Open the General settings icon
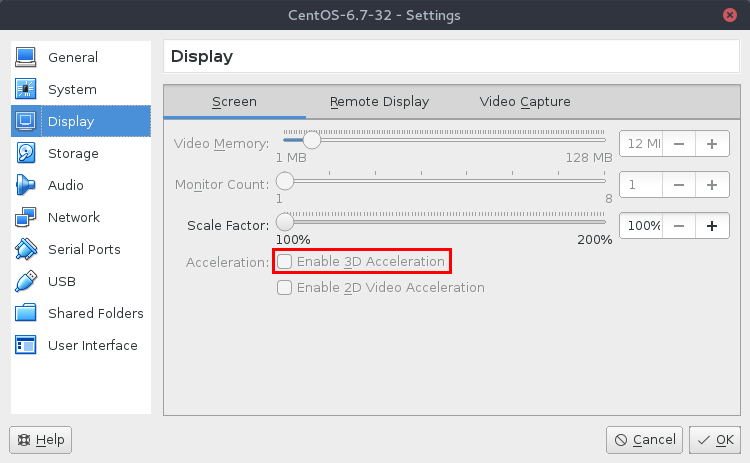The height and width of the screenshot is (463, 750). (x=25, y=57)
